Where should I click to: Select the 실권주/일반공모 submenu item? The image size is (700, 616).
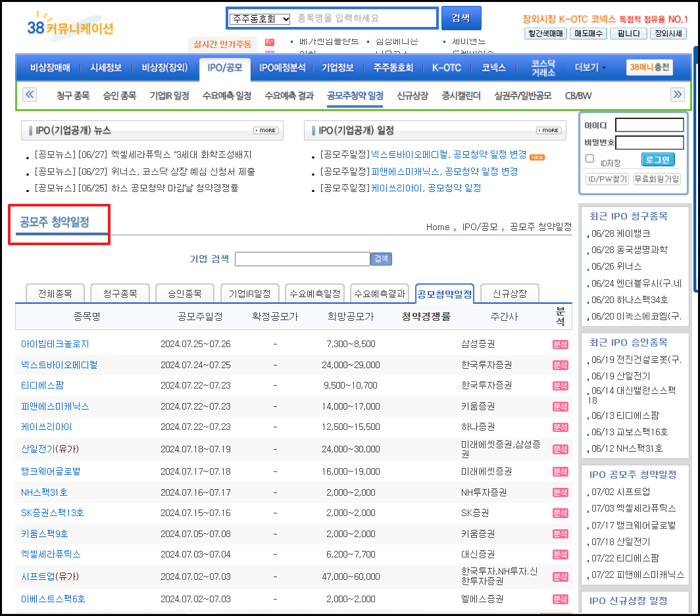523,95
